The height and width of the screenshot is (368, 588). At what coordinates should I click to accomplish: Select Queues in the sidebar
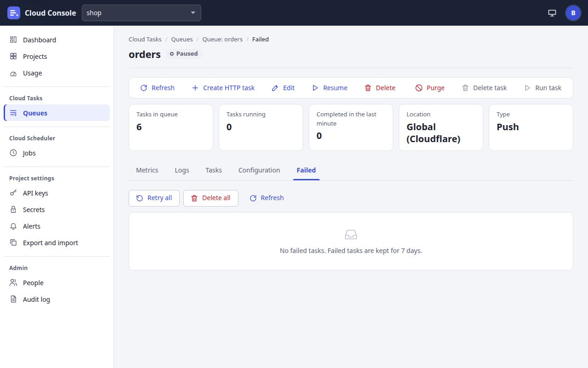[57, 113]
